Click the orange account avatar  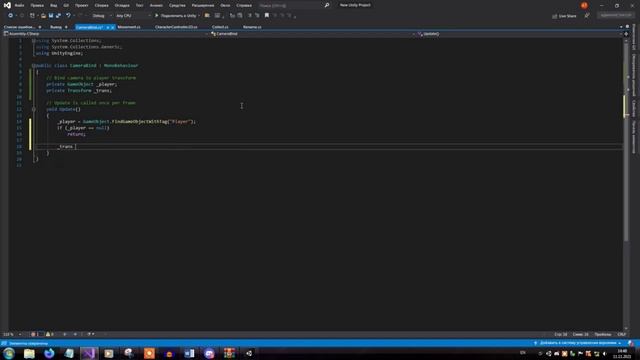coord(584,6)
